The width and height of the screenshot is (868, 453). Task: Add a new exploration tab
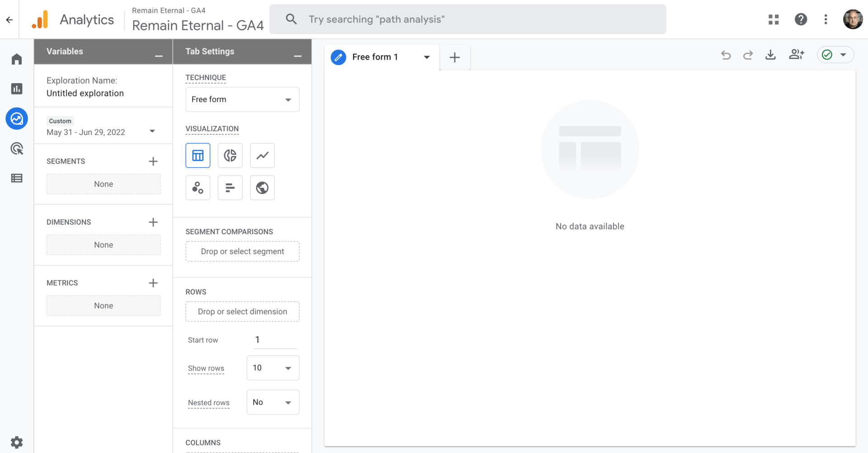click(x=455, y=57)
